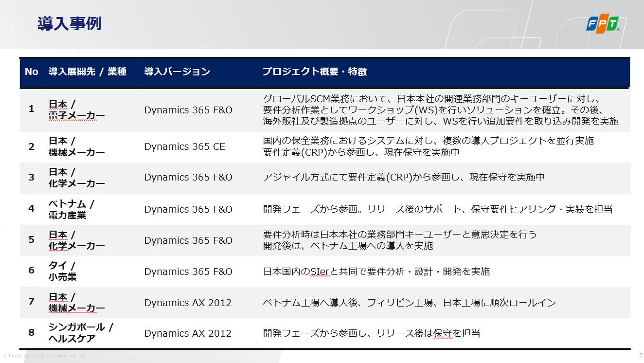Select the slide title 導入事例
This screenshot has width=644, height=363.
(70, 23)
